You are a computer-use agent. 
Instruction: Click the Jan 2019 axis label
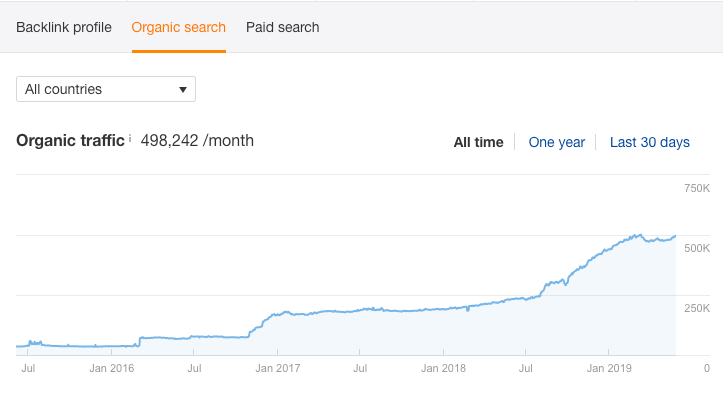[x=609, y=368]
